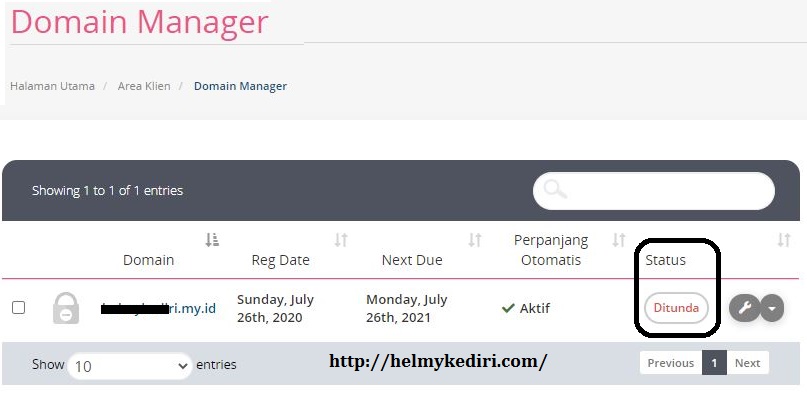The height and width of the screenshot is (401, 807).
Task: Click inside the domain search field
Action: (x=654, y=190)
